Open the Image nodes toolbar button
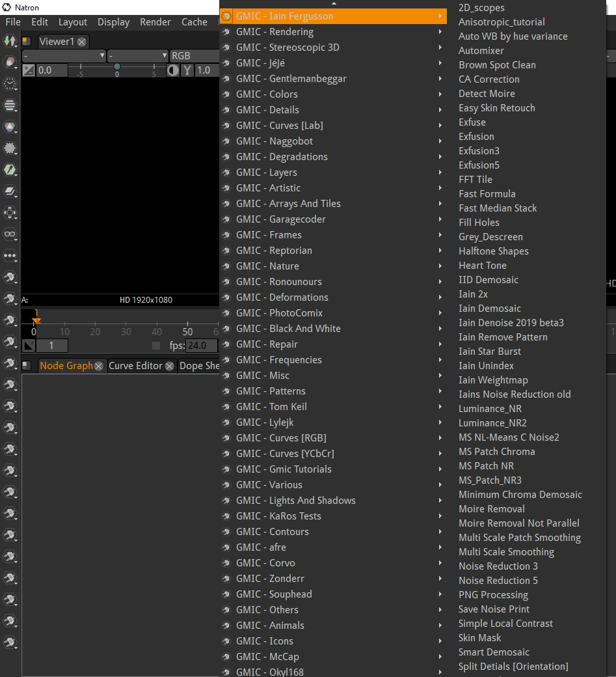The height and width of the screenshot is (677, 616). click(10, 40)
